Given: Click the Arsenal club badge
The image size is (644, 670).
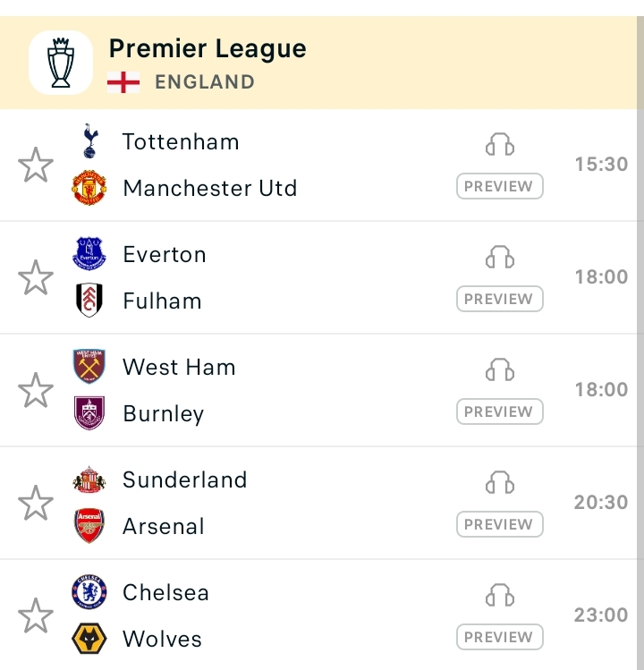Looking at the screenshot, I should [x=89, y=526].
